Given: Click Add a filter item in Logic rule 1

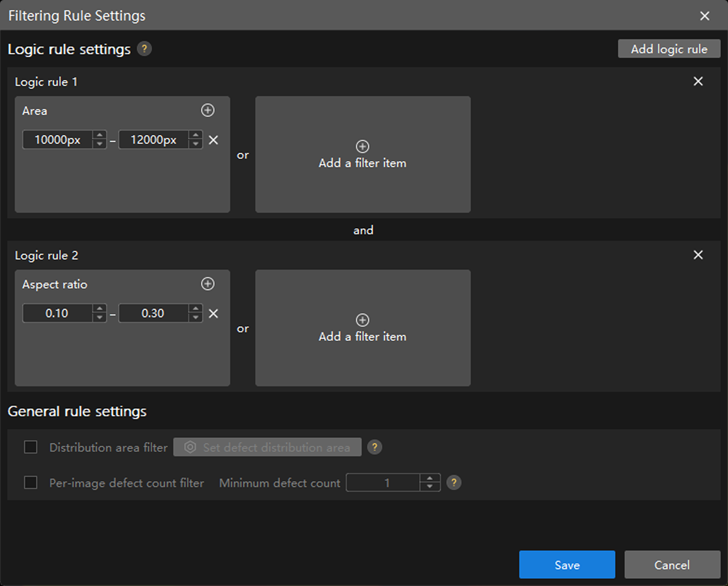Looking at the screenshot, I should tap(363, 155).
